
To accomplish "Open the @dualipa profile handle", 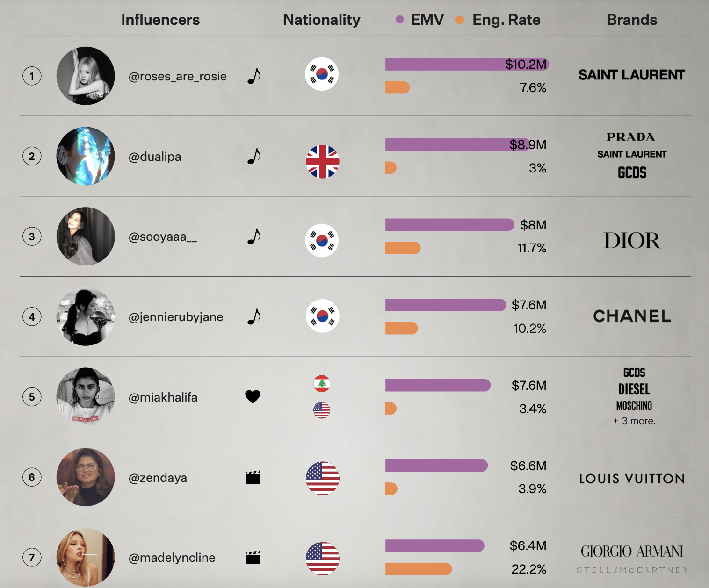I will [x=155, y=157].
